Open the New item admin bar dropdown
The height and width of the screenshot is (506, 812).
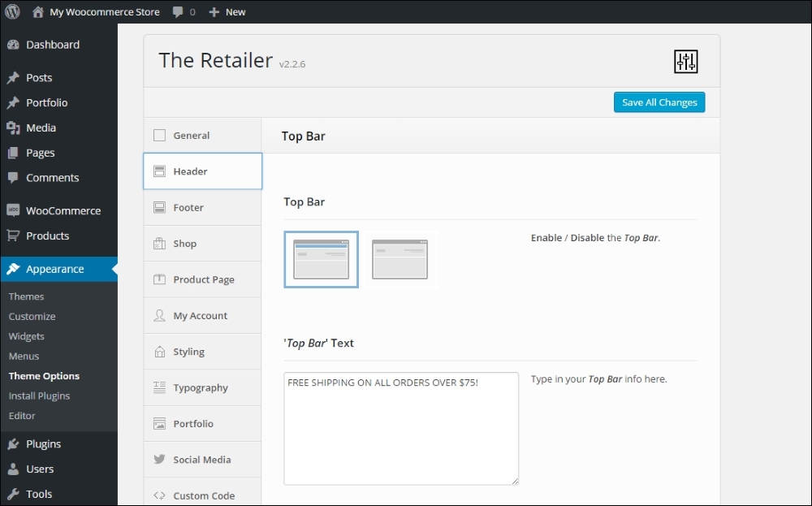click(x=227, y=11)
